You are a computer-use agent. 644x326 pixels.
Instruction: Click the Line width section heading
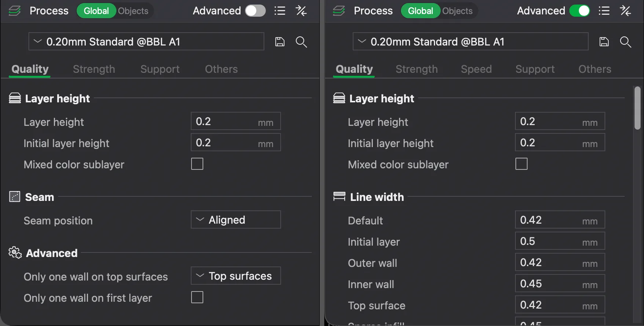(x=377, y=197)
